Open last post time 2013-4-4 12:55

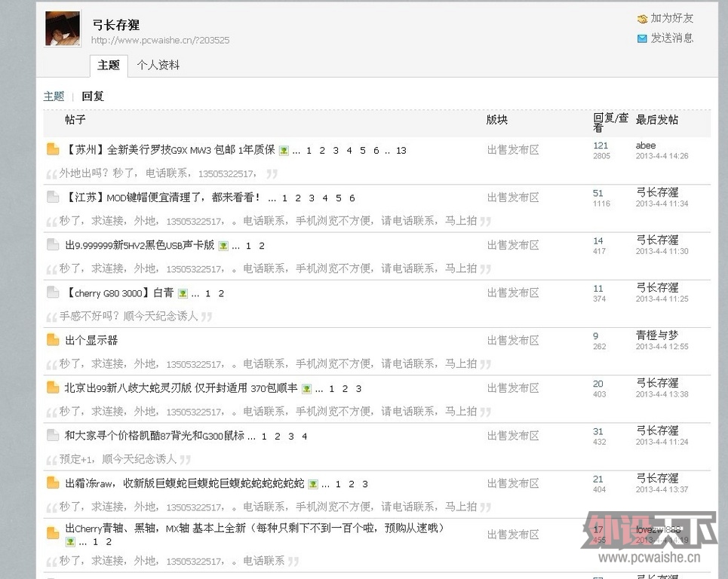[662, 347]
